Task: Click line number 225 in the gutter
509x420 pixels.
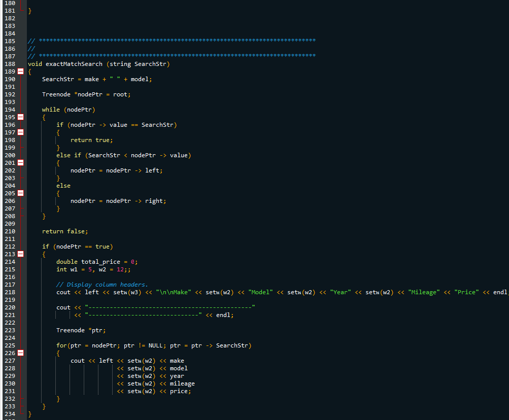Action: click(10, 345)
